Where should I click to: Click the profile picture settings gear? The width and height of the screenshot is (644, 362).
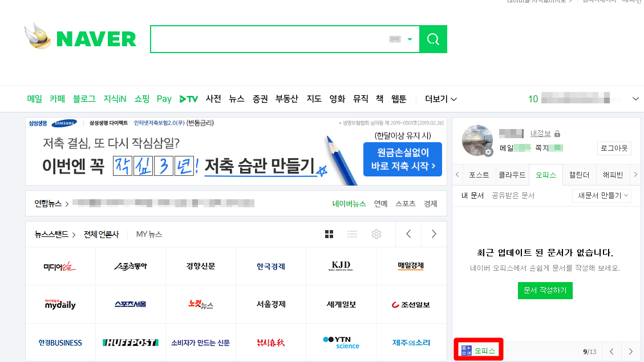488,152
